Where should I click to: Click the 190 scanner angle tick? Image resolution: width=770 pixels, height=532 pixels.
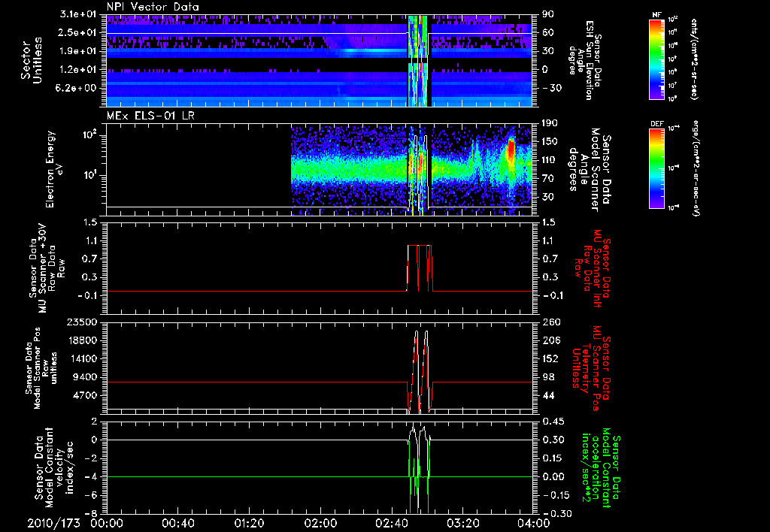tap(549, 123)
